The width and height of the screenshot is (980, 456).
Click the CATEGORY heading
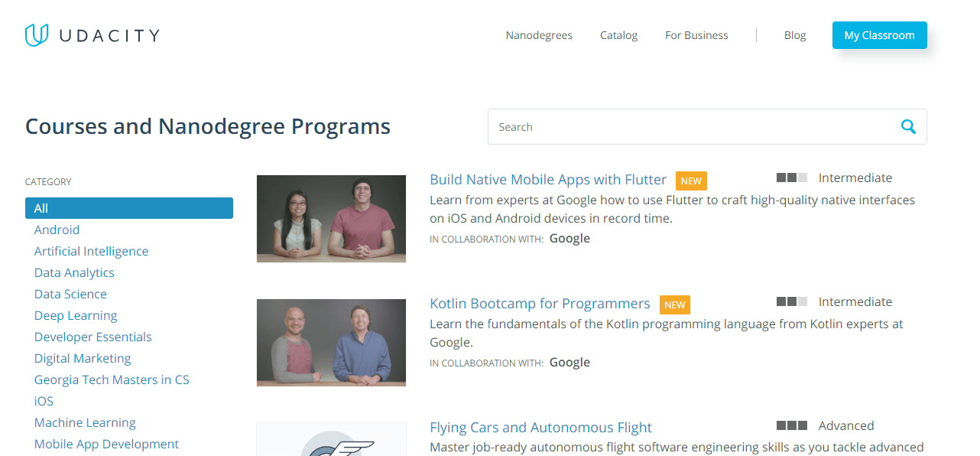48,182
